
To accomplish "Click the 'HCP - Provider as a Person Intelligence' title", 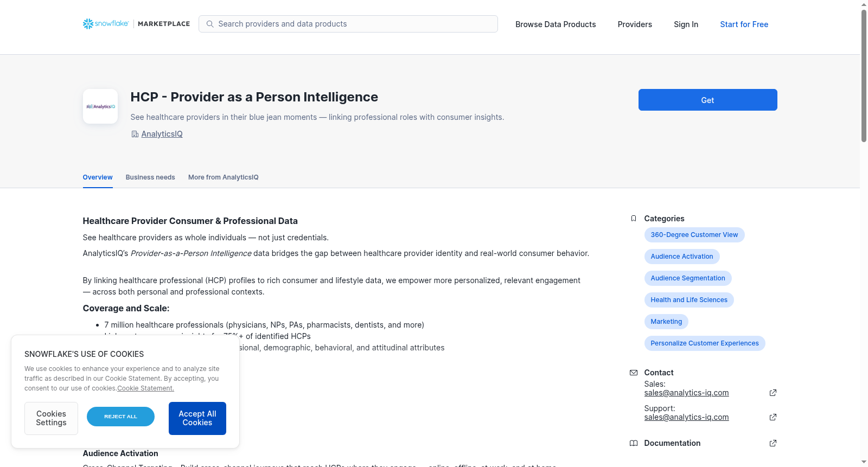I will tap(254, 97).
